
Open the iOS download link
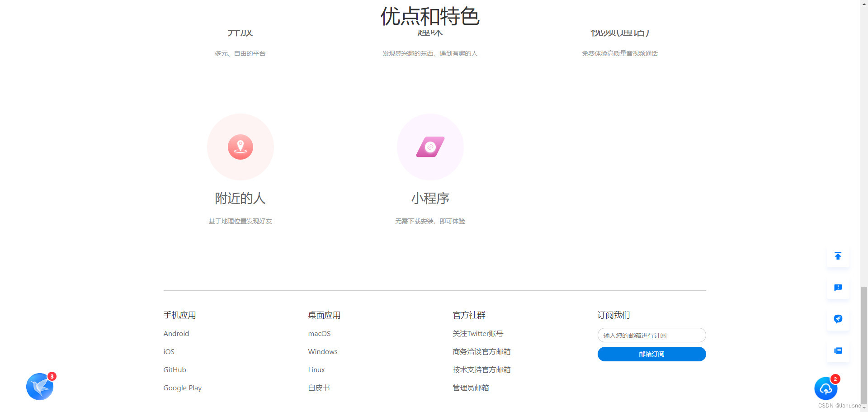coord(169,351)
